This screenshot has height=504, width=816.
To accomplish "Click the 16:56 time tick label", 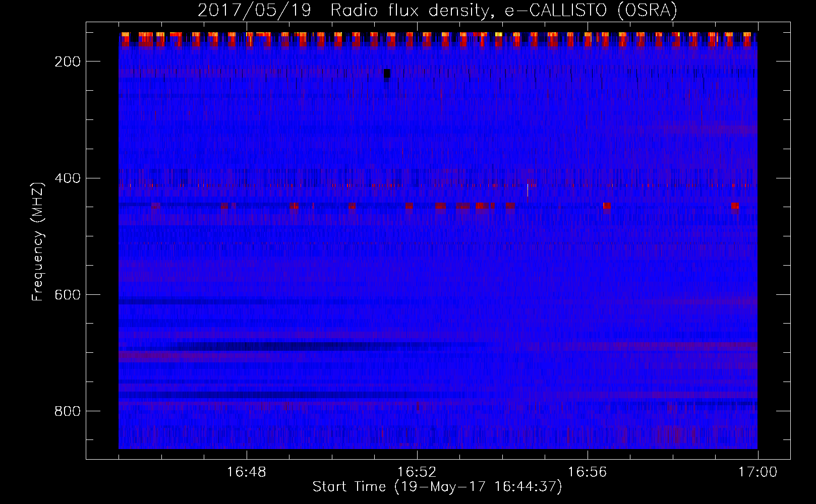I will [587, 472].
